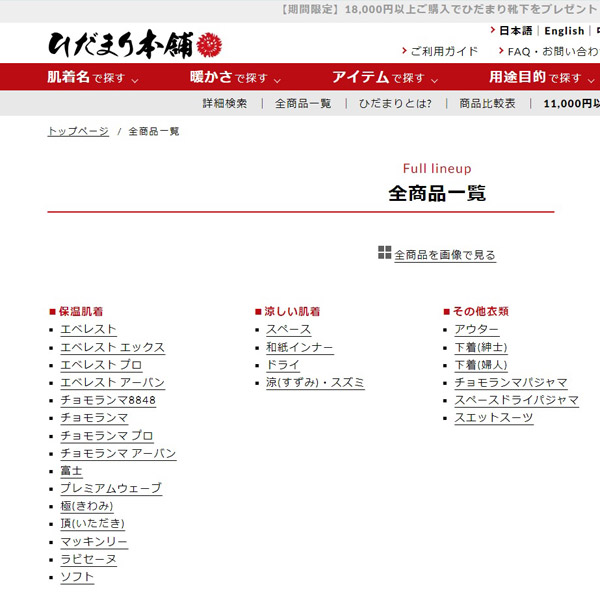Click the 全商品一覧 page title
Image resolution: width=600 pixels, height=600 pixels.
click(437, 193)
